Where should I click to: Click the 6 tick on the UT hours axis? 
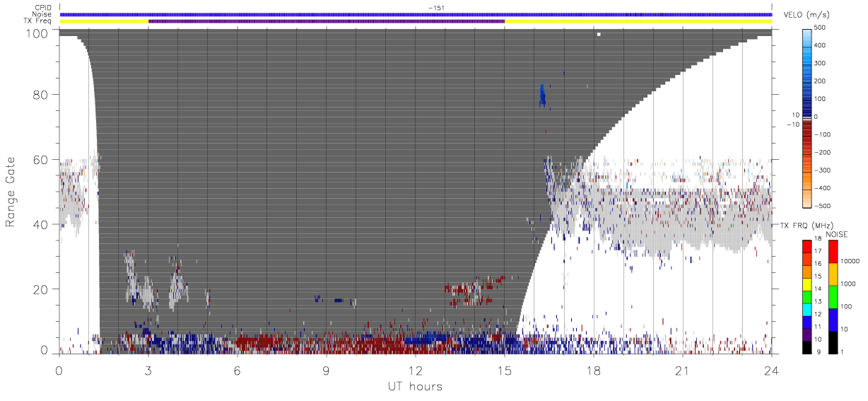pyautogui.click(x=237, y=371)
